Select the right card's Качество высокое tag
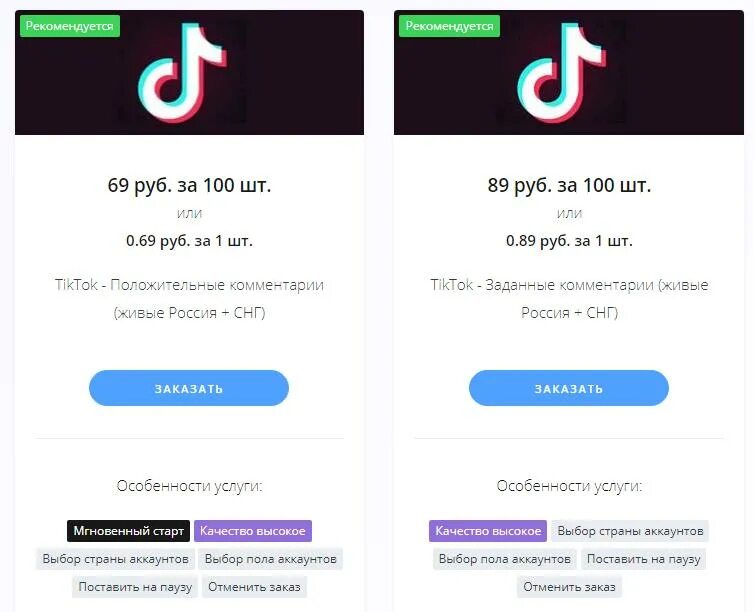The image size is (754, 612). point(488,531)
